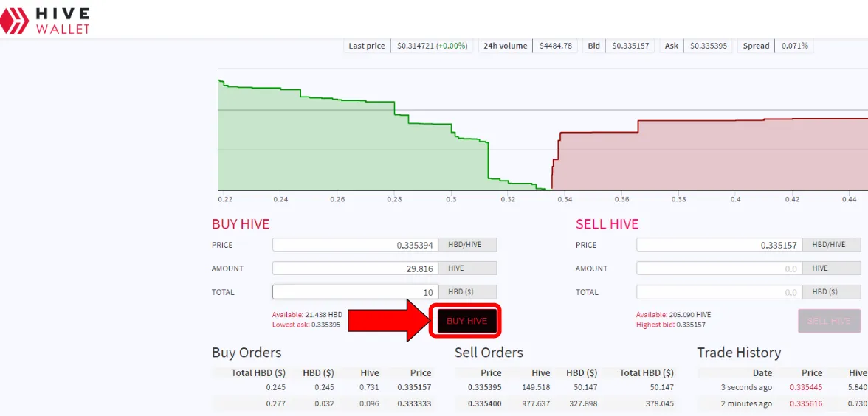Click the '2 minutes ago' trade entry
Screen dimensions: 868x416
pyautogui.click(x=745, y=404)
